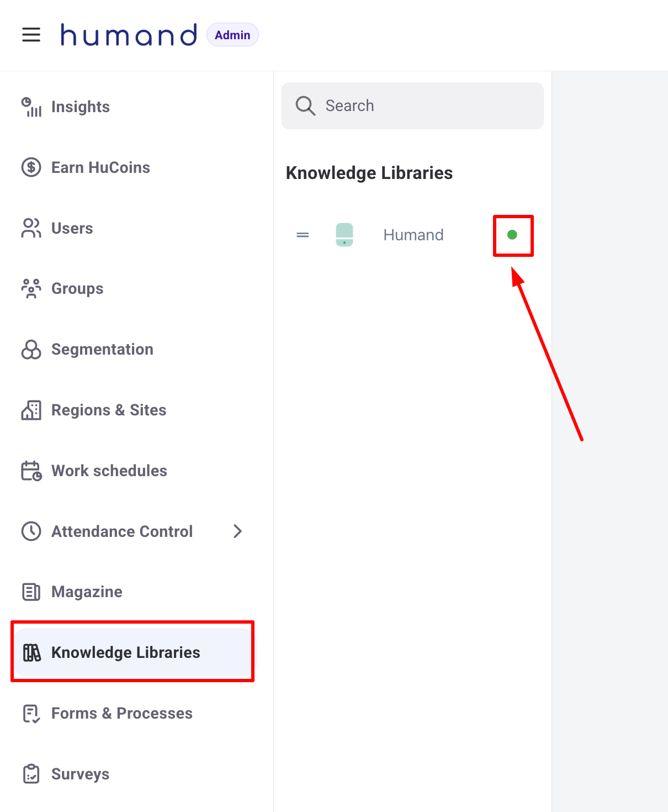Grab the drag handle beside Humand
Image resolution: width=668 pixels, height=812 pixels.
(303, 235)
